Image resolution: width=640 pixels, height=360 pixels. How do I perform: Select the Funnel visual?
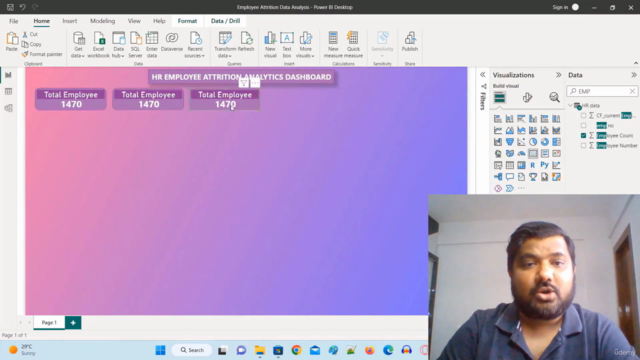pos(509,142)
